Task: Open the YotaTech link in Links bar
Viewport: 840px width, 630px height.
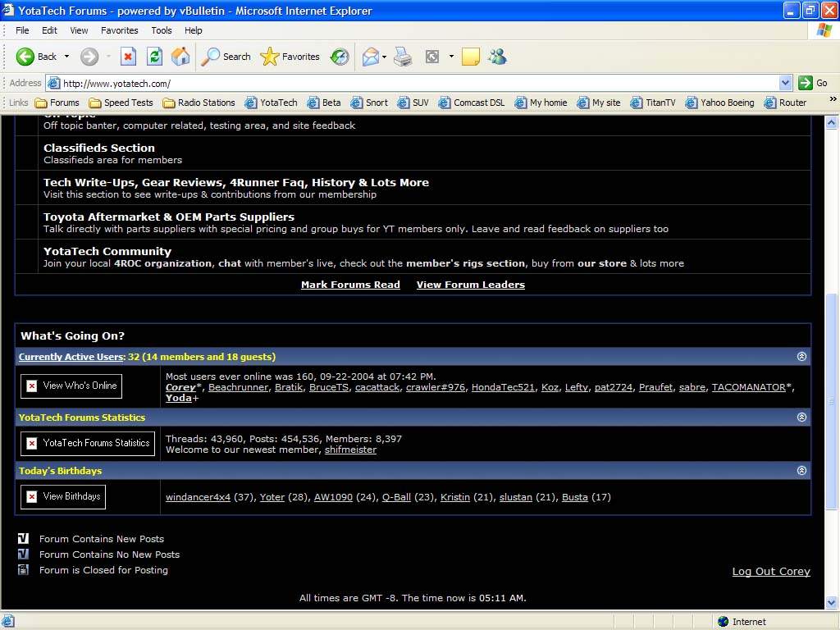Action: pyautogui.click(x=271, y=103)
